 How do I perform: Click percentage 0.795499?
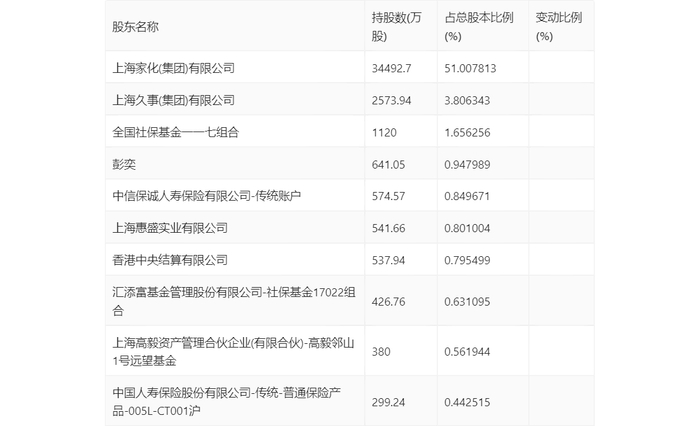click(x=467, y=261)
